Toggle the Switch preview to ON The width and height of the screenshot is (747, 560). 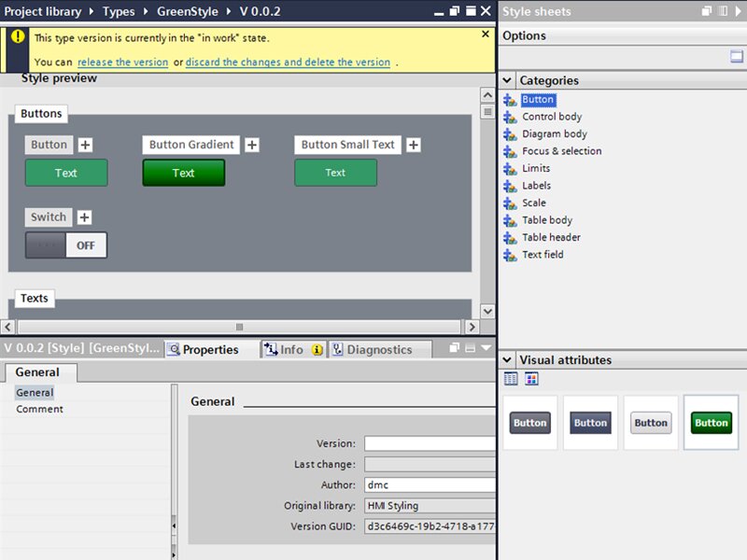(x=65, y=245)
